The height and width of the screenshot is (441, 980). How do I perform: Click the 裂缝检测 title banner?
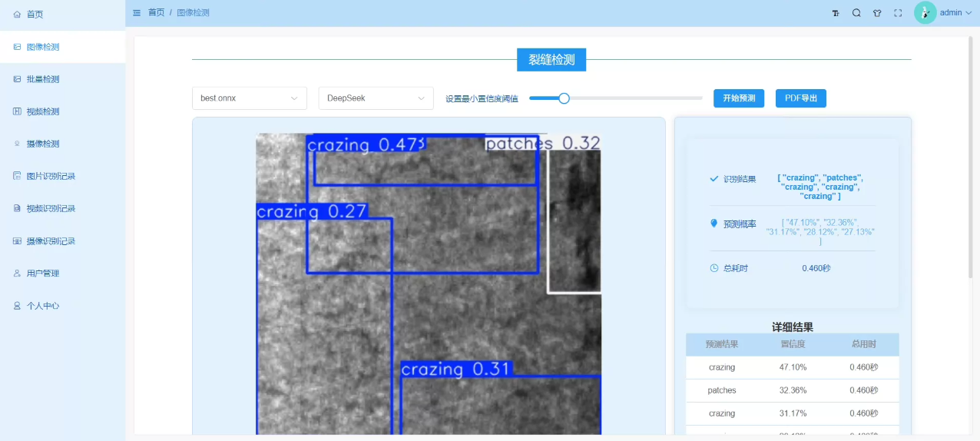click(551, 59)
